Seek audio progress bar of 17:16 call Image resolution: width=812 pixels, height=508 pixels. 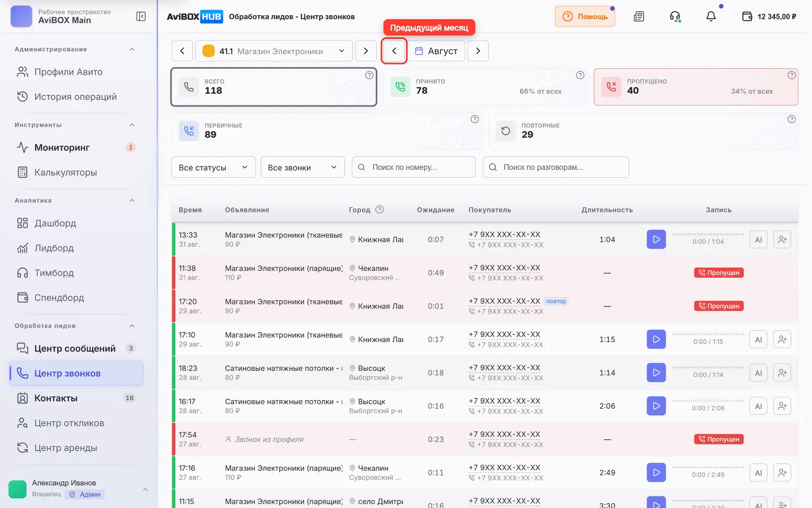[708, 467]
